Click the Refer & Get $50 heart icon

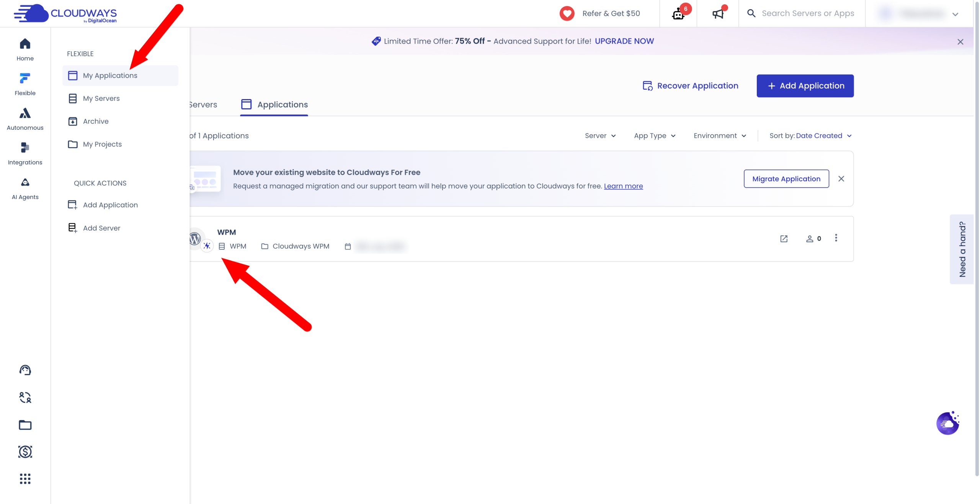tap(567, 13)
